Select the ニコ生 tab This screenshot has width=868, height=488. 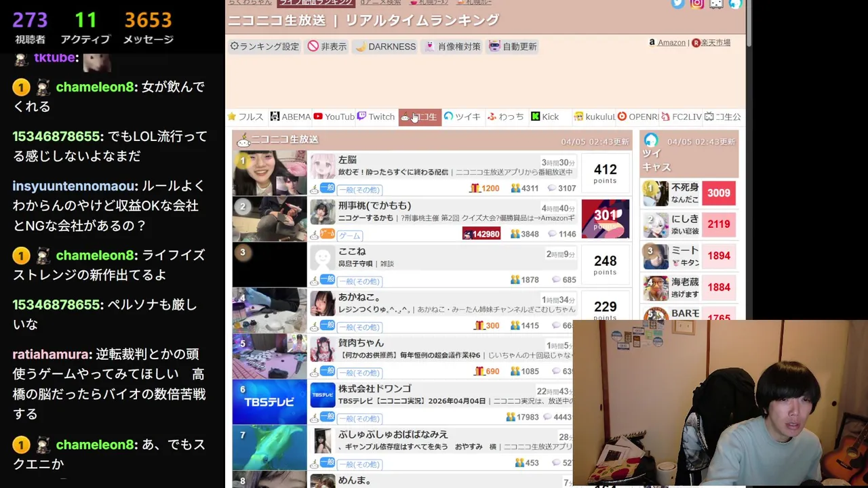pos(420,117)
